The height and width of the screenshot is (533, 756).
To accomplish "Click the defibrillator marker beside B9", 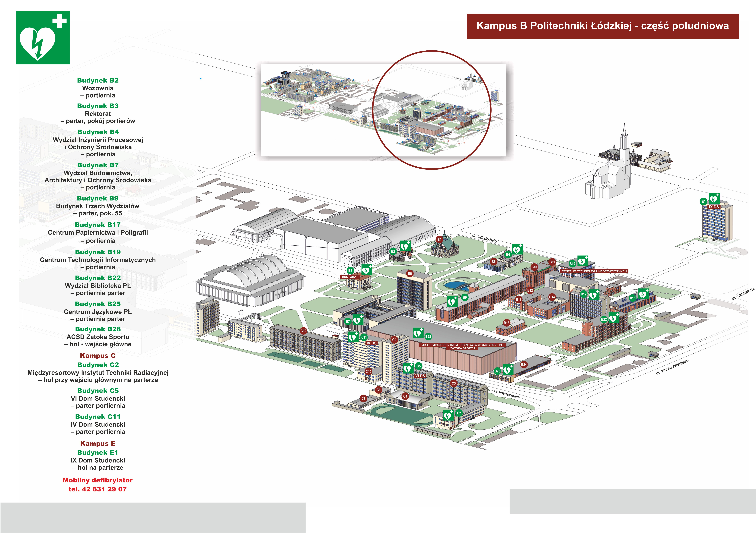I will [x=452, y=301].
